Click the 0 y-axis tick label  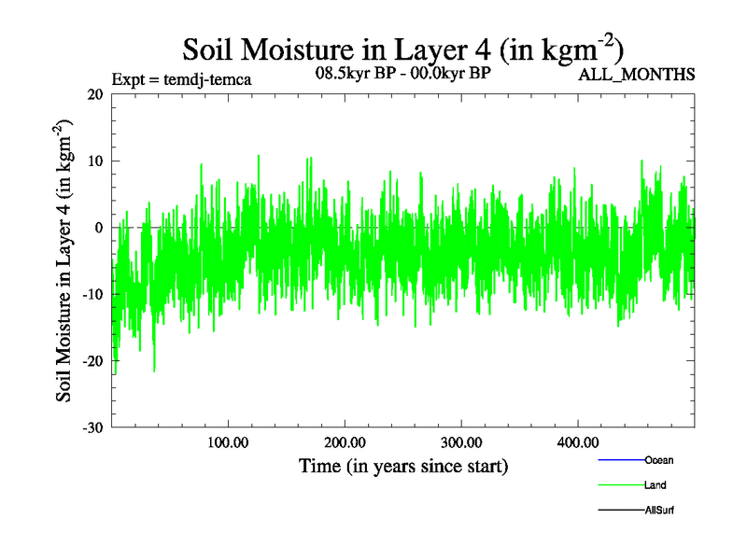[x=98, y=228]
